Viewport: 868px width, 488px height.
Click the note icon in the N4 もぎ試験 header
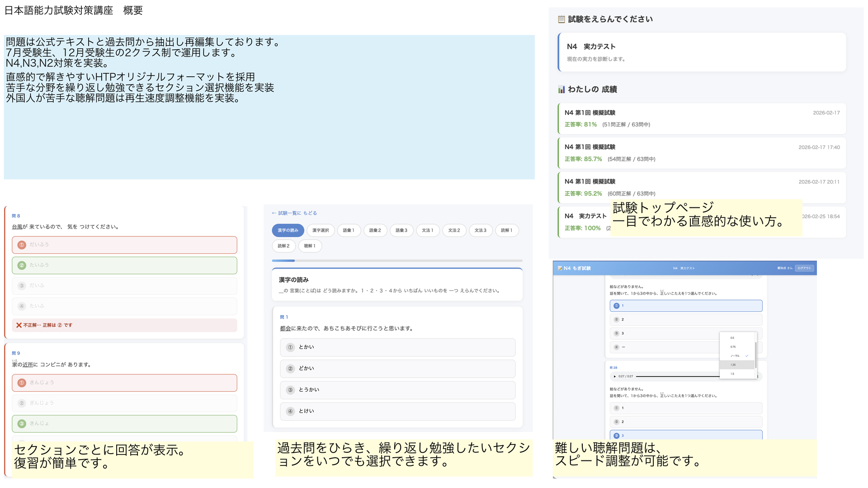[x=560, y=268]
